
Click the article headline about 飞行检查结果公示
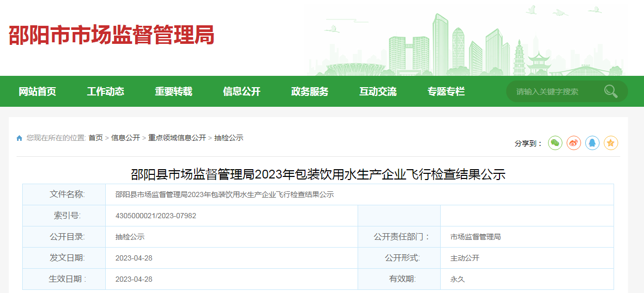pos(318,174)
